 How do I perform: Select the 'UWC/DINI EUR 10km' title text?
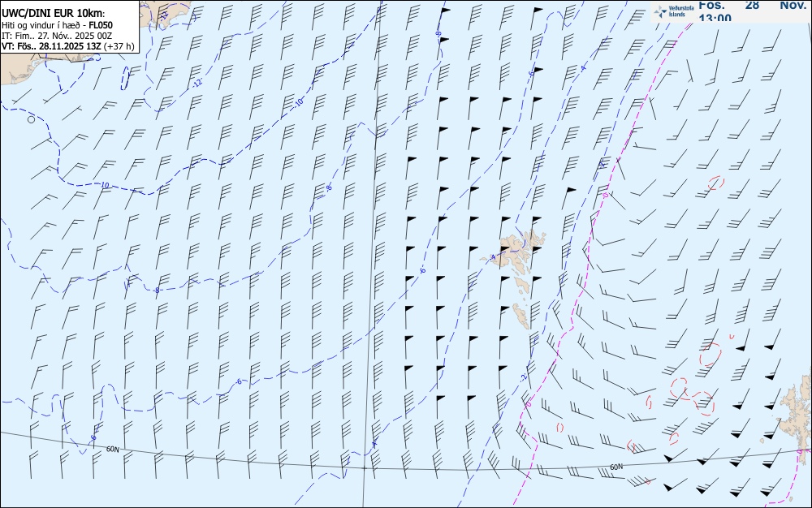click(x=54, y=14)
